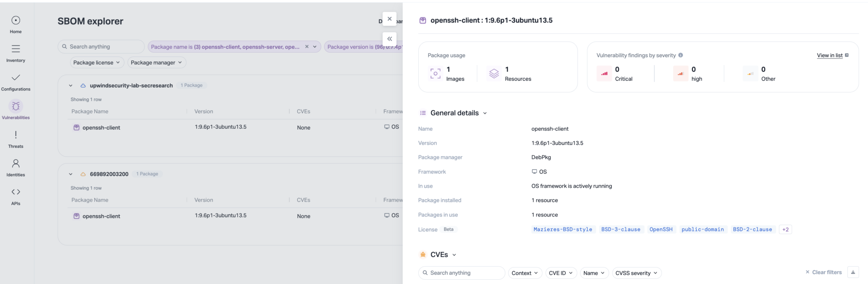Click Clear filters in CVEs section
The image size is (868, 284).
823,272
